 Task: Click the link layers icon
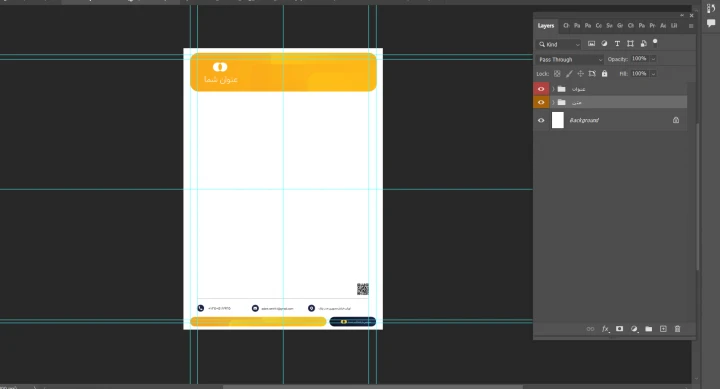pyautogui.click(x=590, y=329)
